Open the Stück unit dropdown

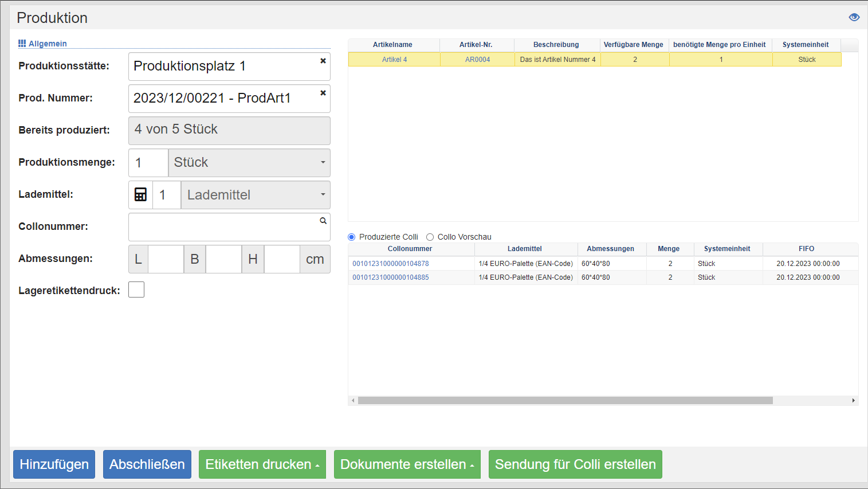tap(249, 163)
